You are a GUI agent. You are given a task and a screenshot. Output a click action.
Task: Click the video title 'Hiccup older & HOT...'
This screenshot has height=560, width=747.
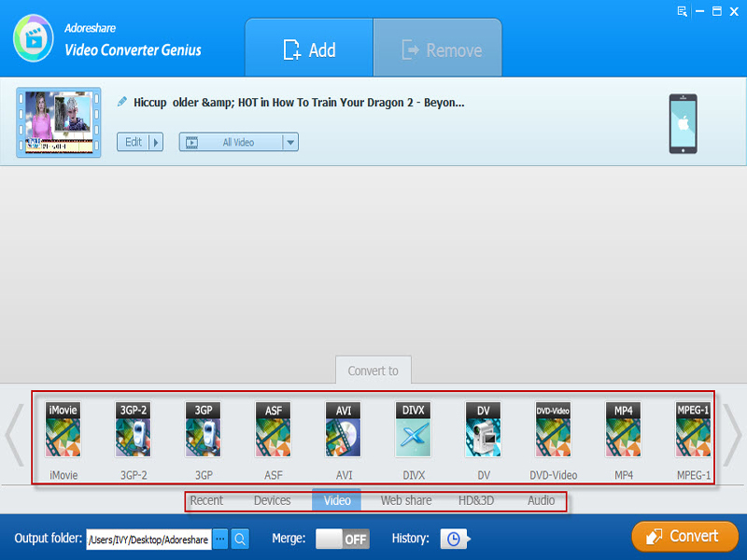click(299, 103)
